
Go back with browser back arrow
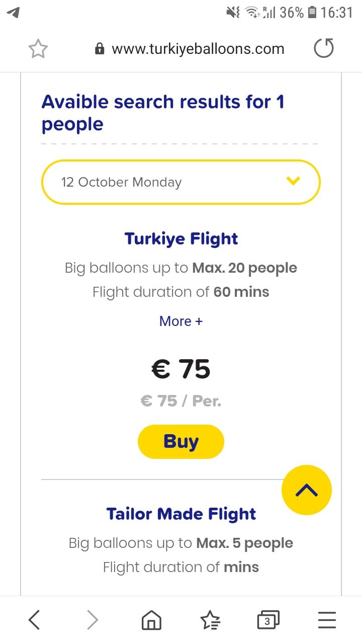pos(34,620)
